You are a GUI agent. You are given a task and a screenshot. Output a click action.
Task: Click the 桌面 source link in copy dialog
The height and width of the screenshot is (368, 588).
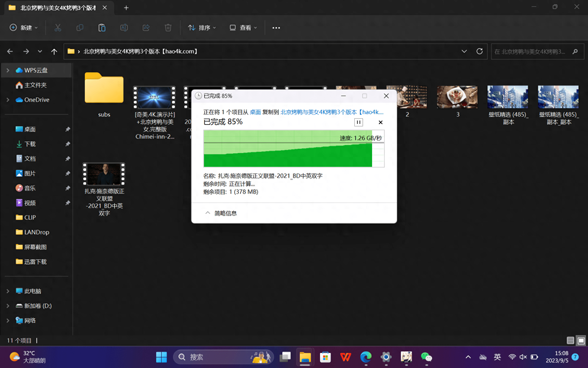coord(255,112)
